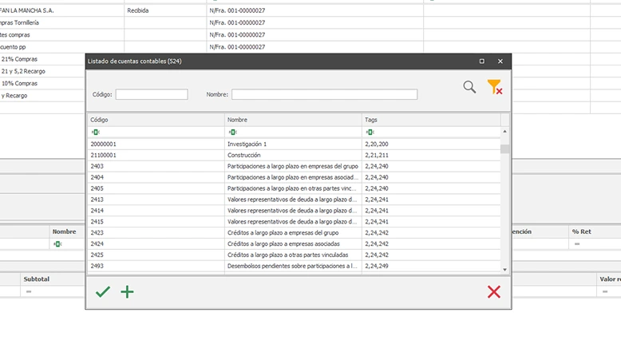Close the Listado de cuentas contables dialog
Viewport: 621px width, 364px height.
coord(500,61)
